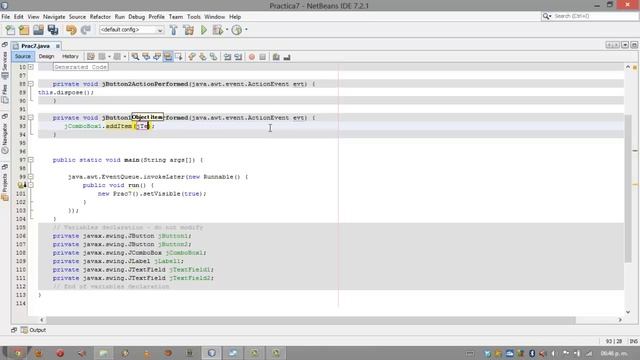Click the Generated Code folded block label
The width and height of the screenshot is (640, 360).
coord(80,67)
